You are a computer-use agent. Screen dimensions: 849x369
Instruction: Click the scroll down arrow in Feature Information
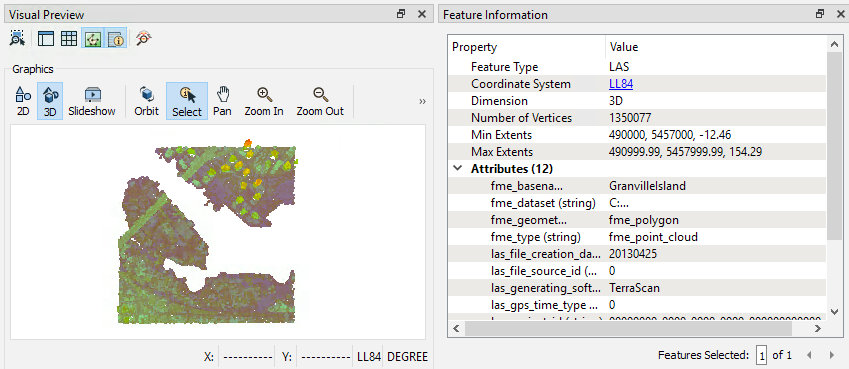coord(834,312)
